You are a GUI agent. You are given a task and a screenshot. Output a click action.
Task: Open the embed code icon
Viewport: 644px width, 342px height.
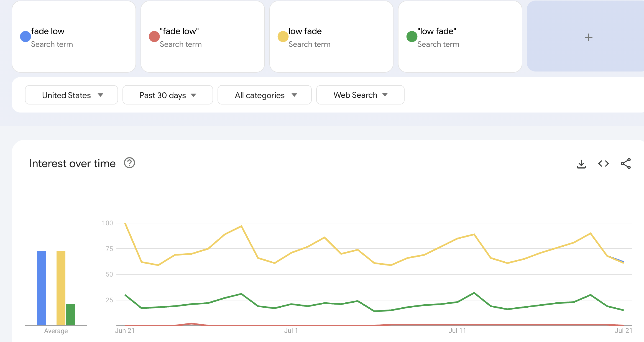[x=603, y=164]
